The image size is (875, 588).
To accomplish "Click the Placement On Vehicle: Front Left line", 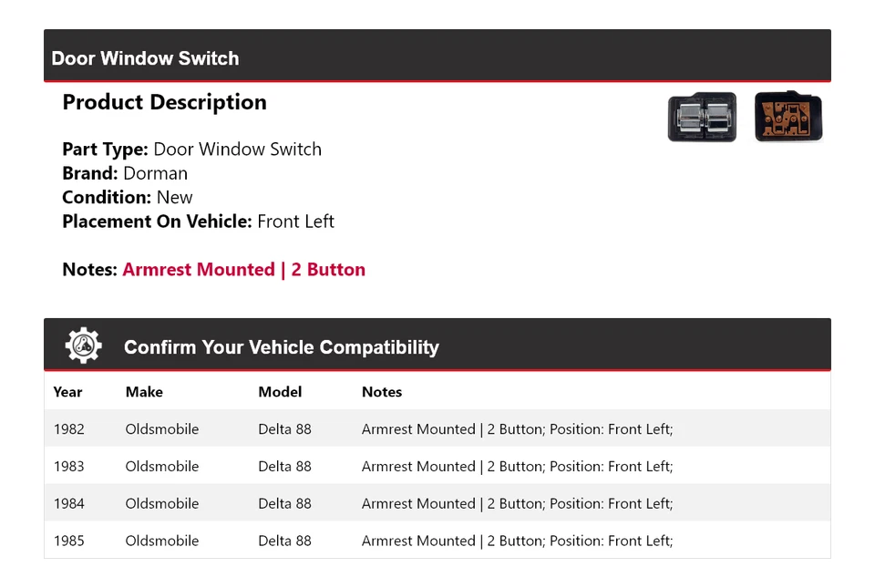I will coord(198,222).
